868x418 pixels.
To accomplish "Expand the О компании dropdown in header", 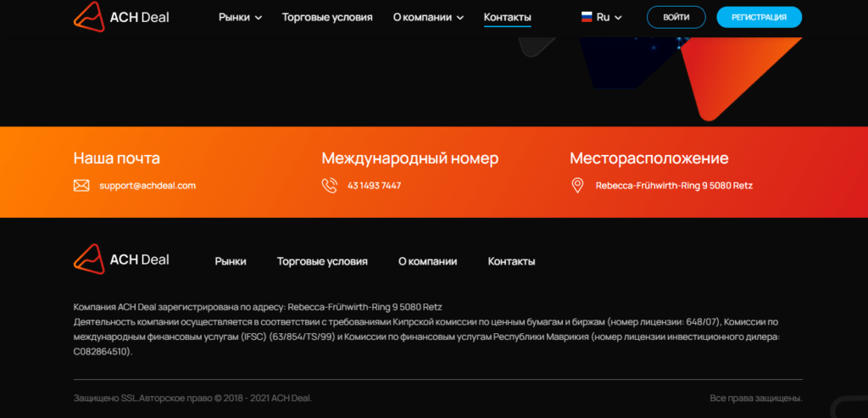I will coord(428,17).
